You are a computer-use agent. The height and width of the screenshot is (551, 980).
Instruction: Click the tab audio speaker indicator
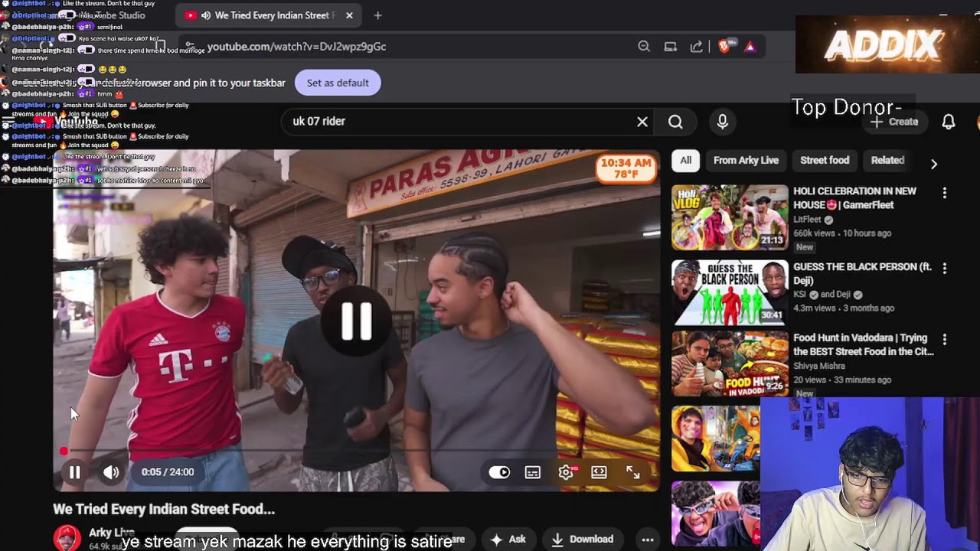point(205,15)
